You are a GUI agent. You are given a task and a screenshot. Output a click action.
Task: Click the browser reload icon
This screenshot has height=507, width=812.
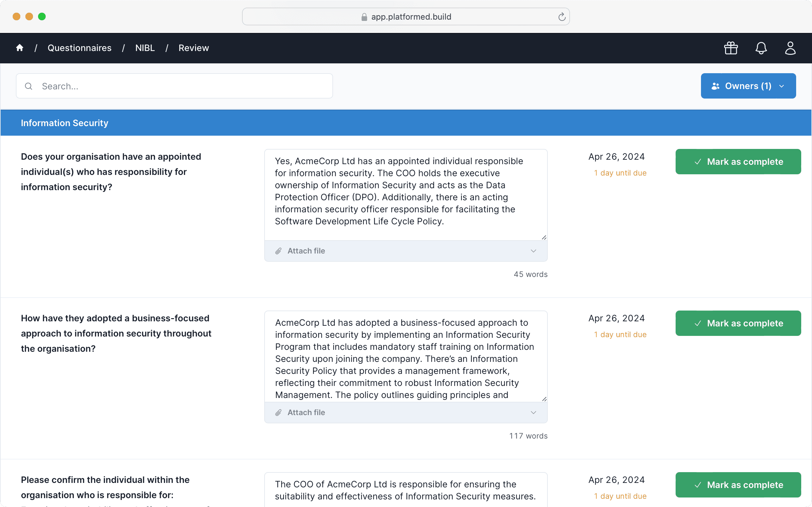(x=562, y=17)
